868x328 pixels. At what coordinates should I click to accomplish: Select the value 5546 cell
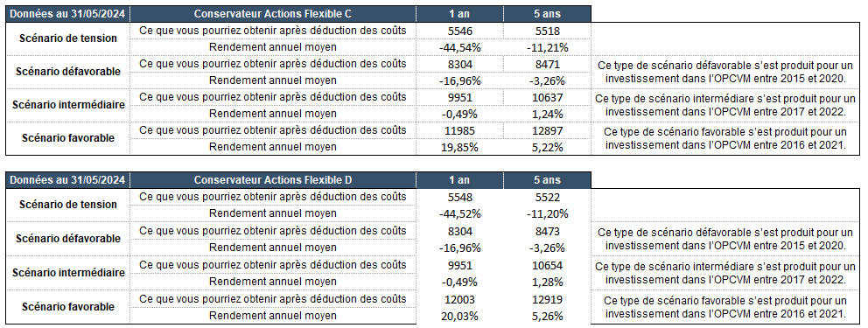[459, 31]
